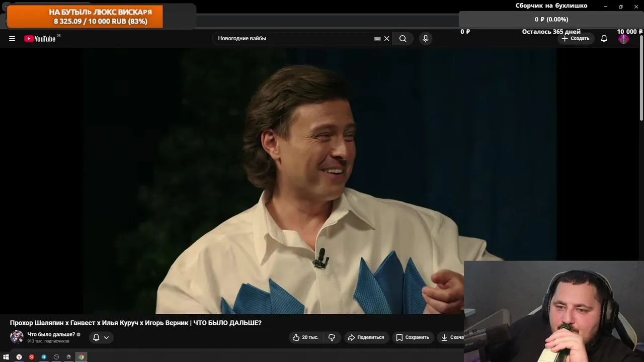Screen dimensions: 644x362
Task: Click the video title Прохор Шаляпин text
Action: (x=136, y=323)
